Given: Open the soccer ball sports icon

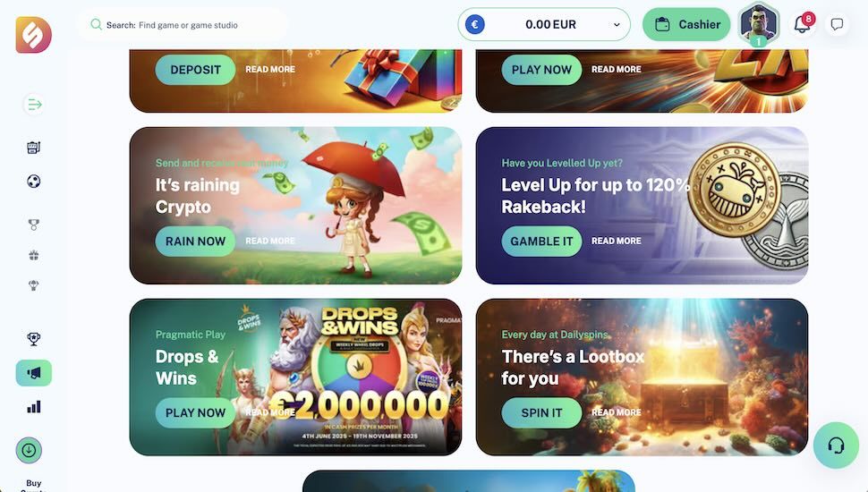Looking at the screenshot, I should (x=34, y=181).
